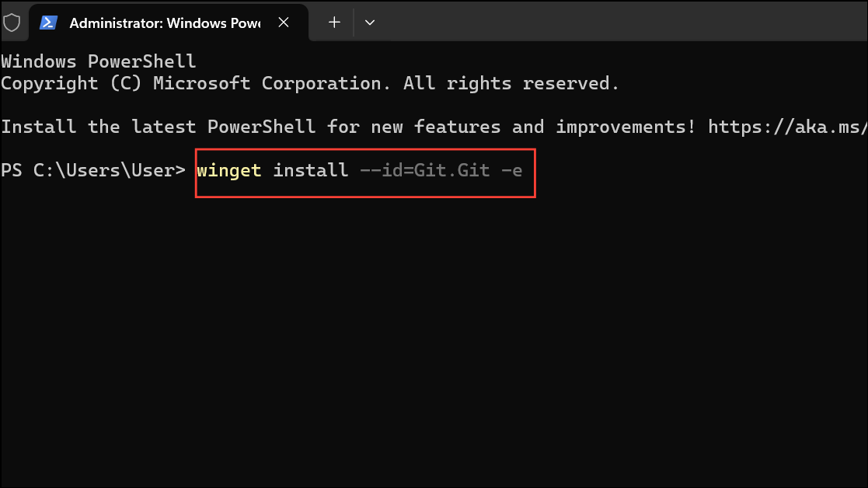868x488 pixels.
Task: Click the PowerShell icon on the tab
Action: click(48, 23)
